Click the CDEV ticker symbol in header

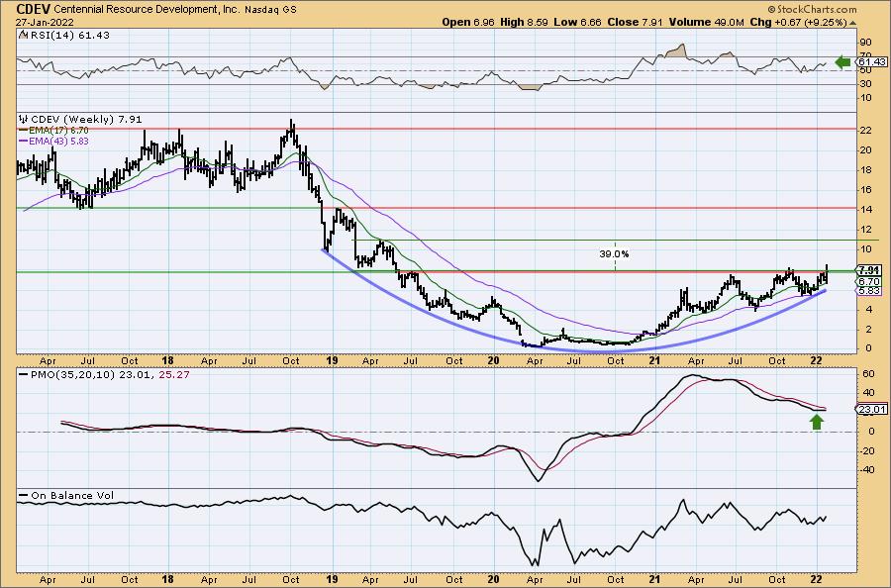[x=34, y=9]
